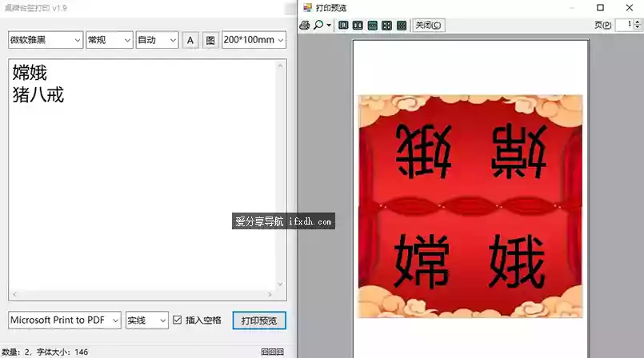
Task: Click the A font color button
Action: point(190,40)
